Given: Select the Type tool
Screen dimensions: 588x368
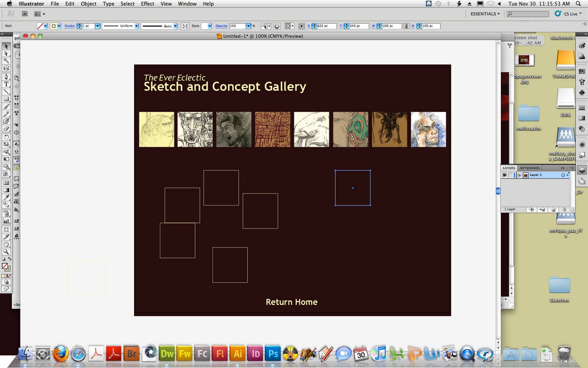Looking at the screenshot, I should [6, 84].
